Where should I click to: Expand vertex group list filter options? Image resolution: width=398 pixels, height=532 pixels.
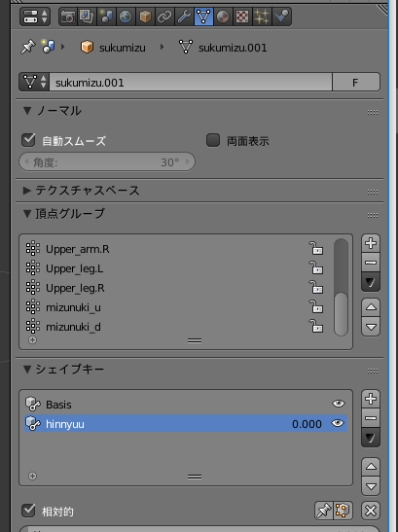tap(33, 339)
